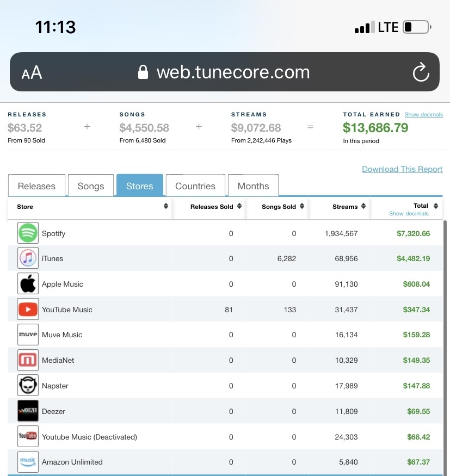Sort table by Streams column

point(363,206)
